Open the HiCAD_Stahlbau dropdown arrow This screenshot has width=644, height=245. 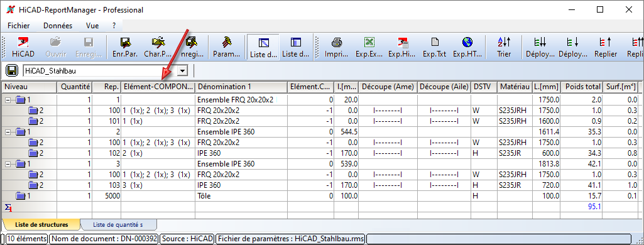coord(182,71)
